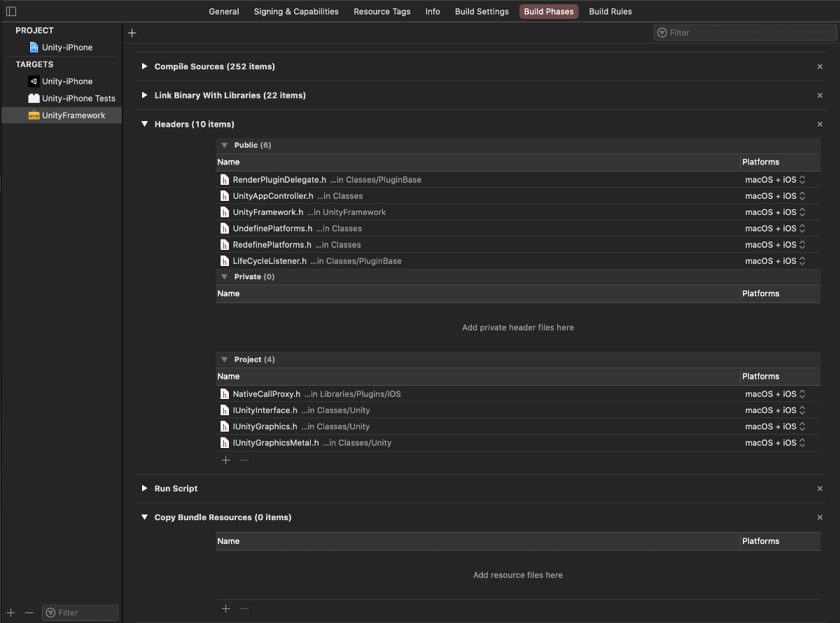Image resolution: width=840 pixels, height=623 pixels.
Task: Click the NativeCallProxy.h header file icon
Action: pyautogui.click(x=225, y=394)
